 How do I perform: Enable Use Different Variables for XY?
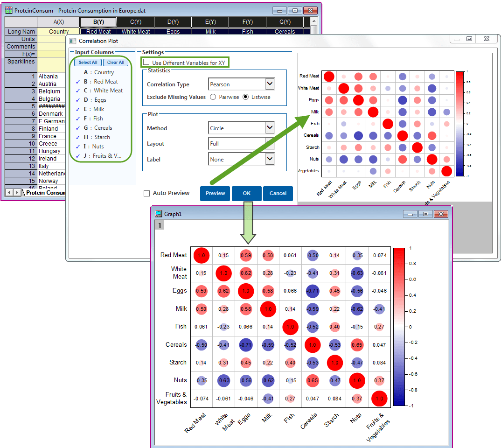(x=146, y=63)
